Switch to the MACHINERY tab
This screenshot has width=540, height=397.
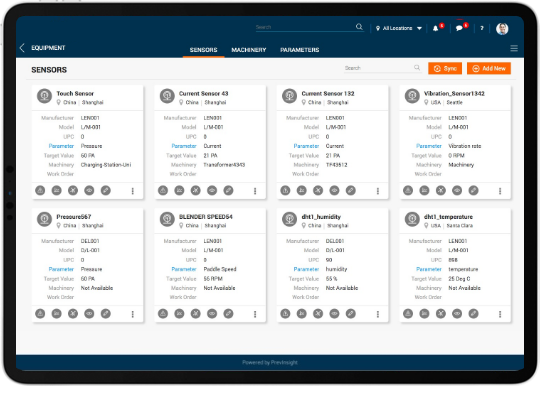(x=249, y=50)
